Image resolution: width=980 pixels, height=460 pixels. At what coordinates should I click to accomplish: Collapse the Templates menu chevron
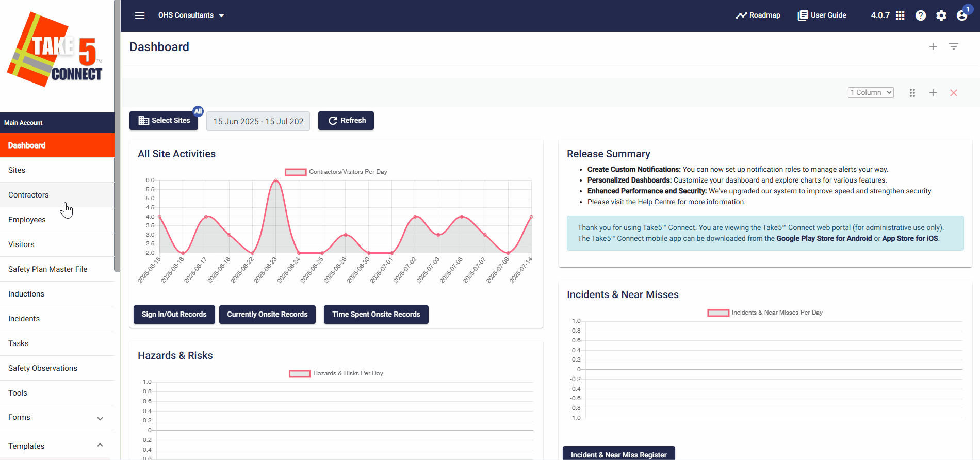point(100,445)
